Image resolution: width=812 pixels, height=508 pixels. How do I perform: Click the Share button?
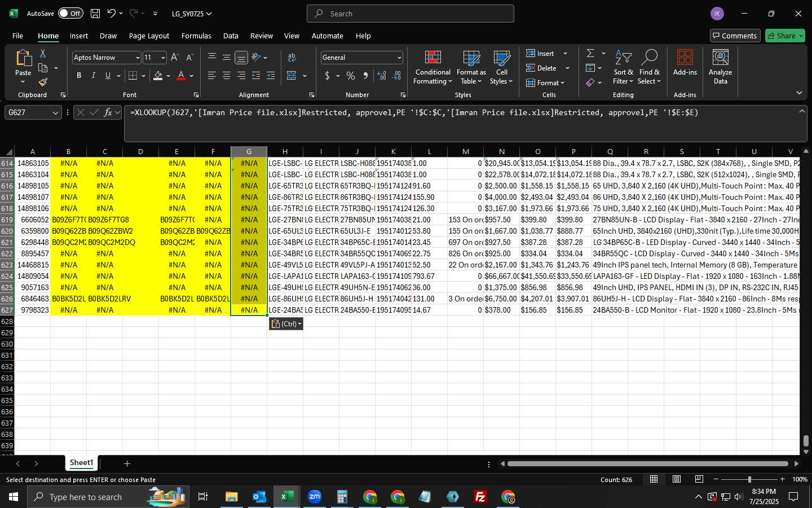785,36
